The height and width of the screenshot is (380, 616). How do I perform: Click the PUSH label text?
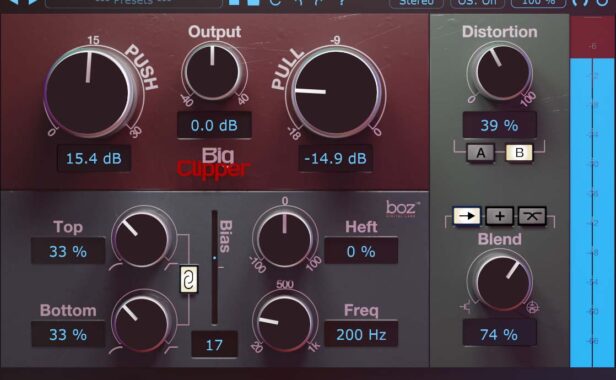pos(142,67)
